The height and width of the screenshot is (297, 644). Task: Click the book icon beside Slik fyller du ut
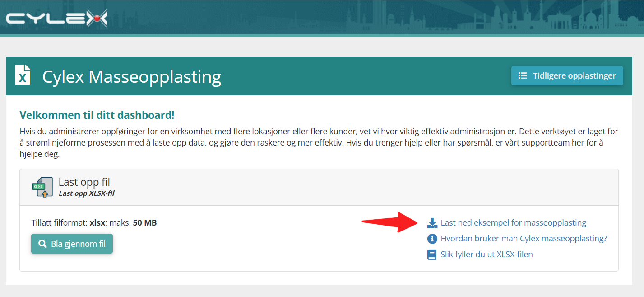(x=432, y=255)
